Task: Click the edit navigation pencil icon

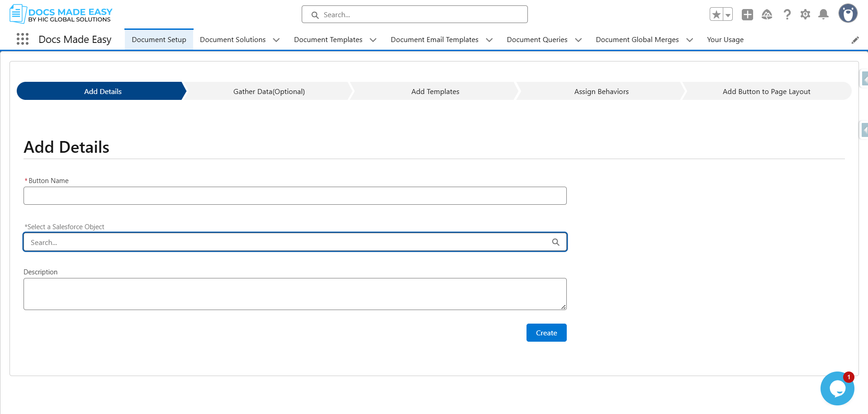Action: (x=855, y=40)
